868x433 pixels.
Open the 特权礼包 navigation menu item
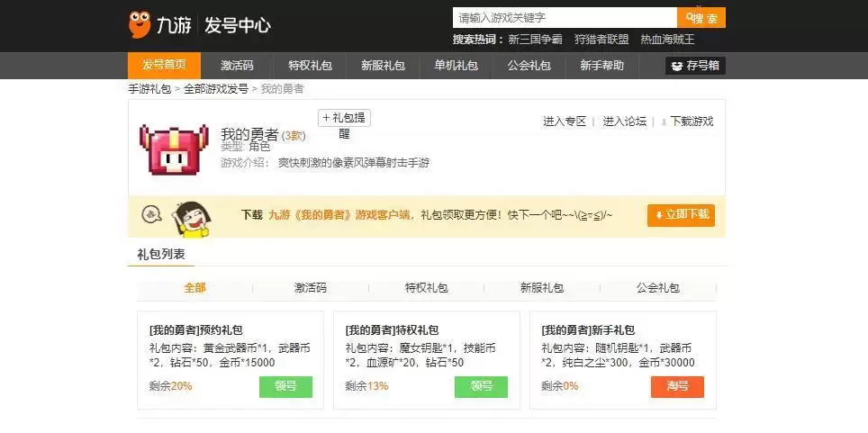(310, 66)
